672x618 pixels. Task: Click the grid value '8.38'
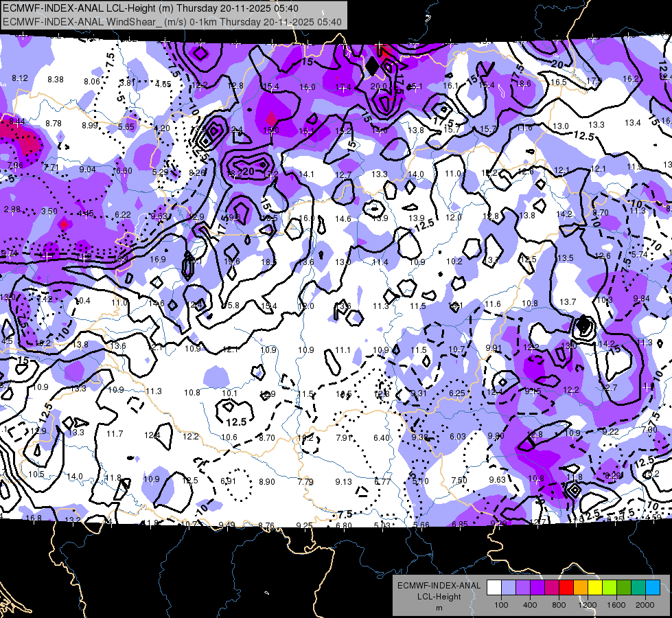click(x=56, y=80)
